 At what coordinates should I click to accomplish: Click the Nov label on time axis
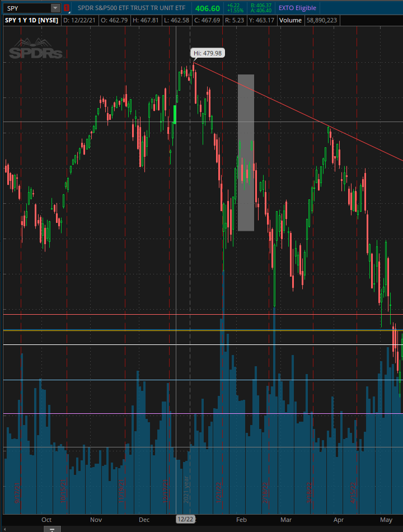click(96, 520)
